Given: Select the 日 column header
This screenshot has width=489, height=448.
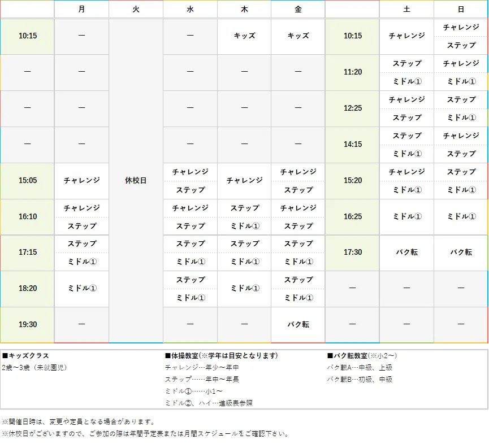Looking at the screenshot, I should tap(460, 9).
